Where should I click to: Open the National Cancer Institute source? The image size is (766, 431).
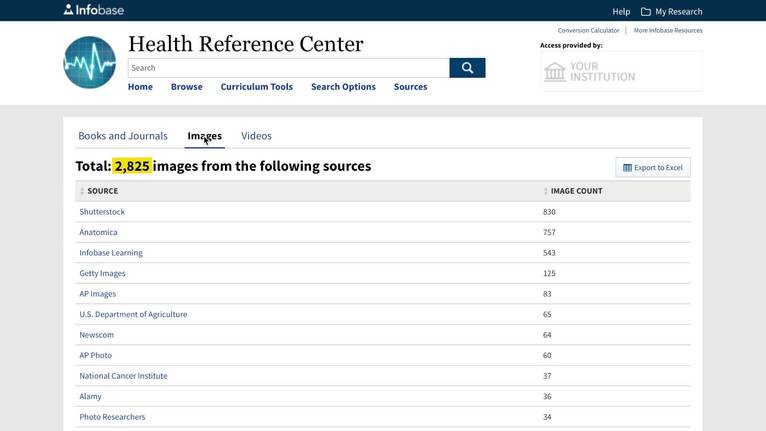[x=123, y=376]
